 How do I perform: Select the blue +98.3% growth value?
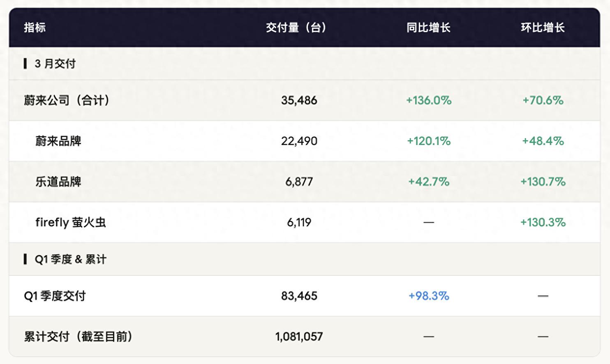click(428, 296)
